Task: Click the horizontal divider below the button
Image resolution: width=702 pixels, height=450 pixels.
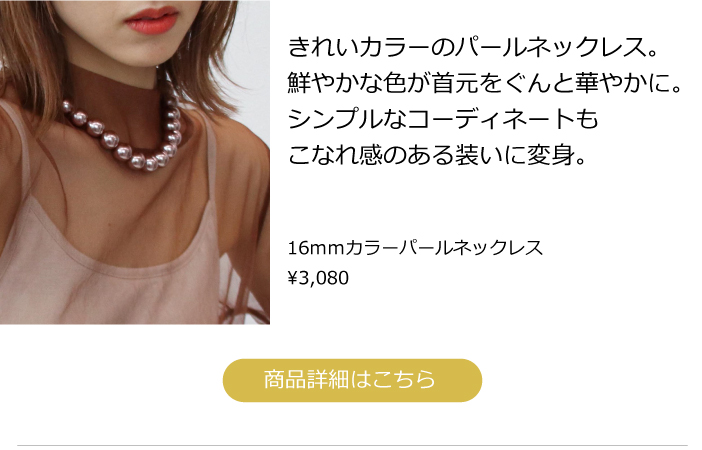Action: point(352,446)
